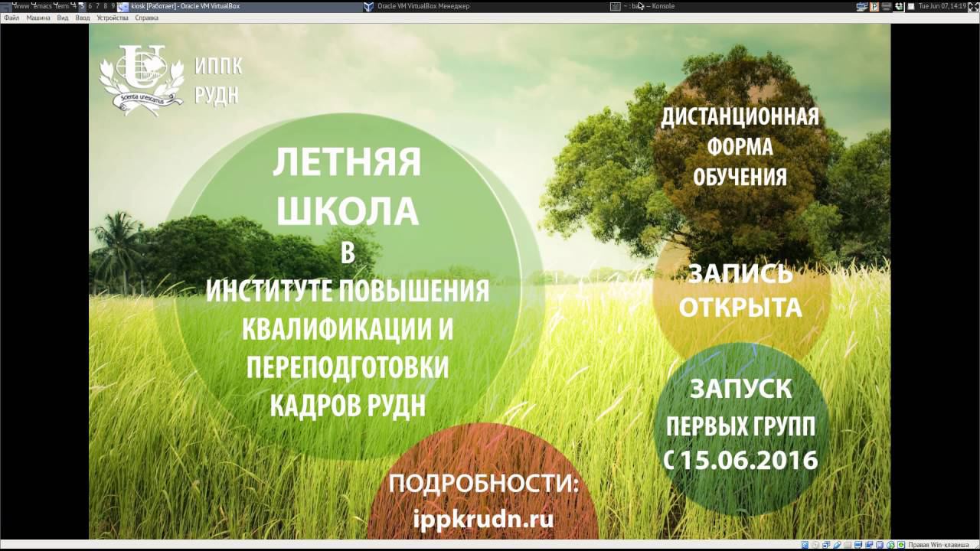Click the orange P tray icon
Image resolution: width=980 pixels, height=551 pixels.
874,6
